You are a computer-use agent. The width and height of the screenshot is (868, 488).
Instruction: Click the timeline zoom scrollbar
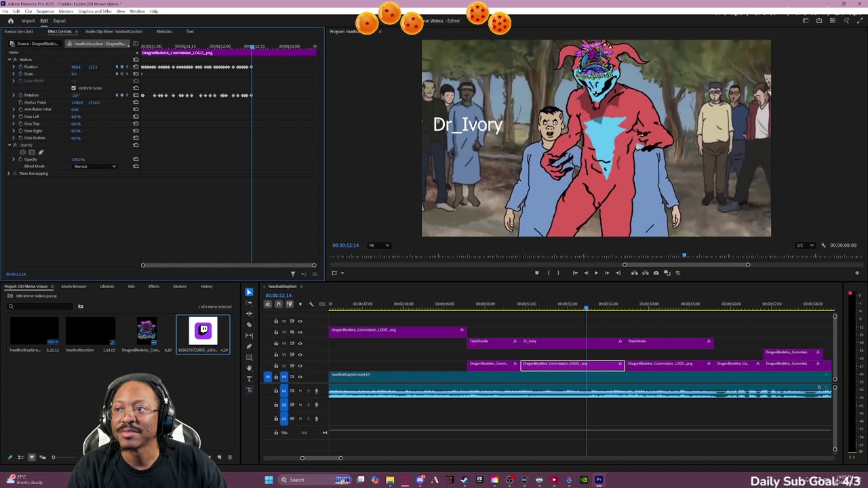(321, 458)
